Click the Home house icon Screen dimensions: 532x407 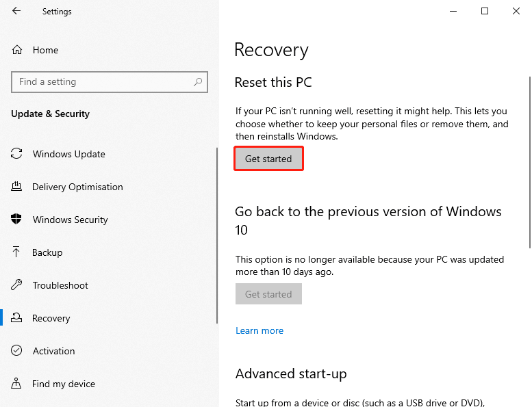[x=17, y=50]
